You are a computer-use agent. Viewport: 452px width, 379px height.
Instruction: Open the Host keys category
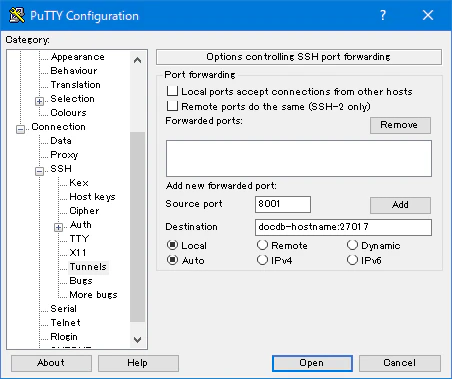click(x=92, y=197)
